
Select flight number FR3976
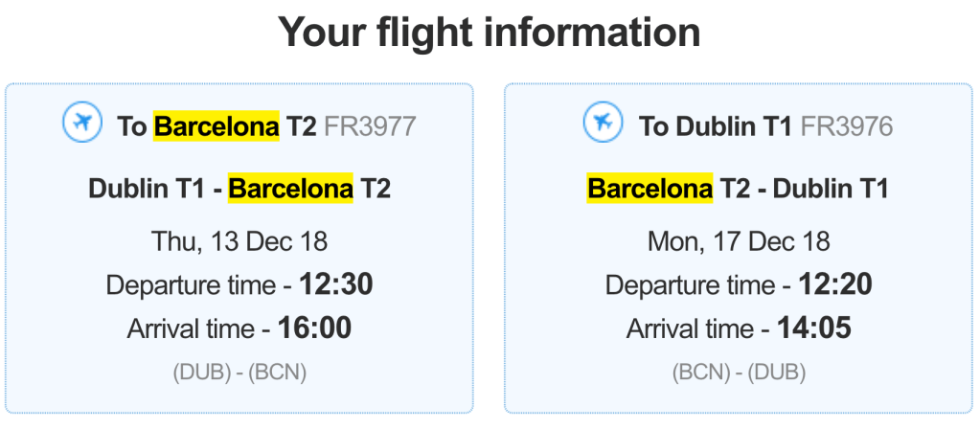pyautogui.click(x=846, y=126)
